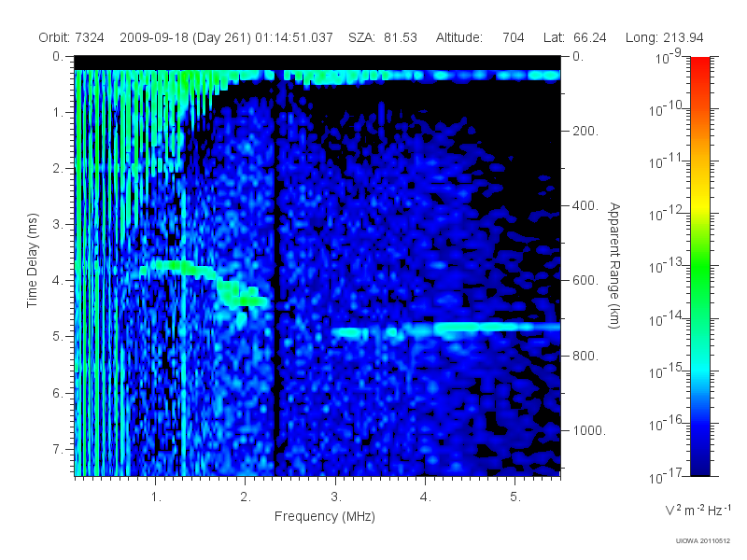747x560 pixels.
Task: Click the SZA: 81.53 value
Action: pyautogui.click(x=383, y=37)
